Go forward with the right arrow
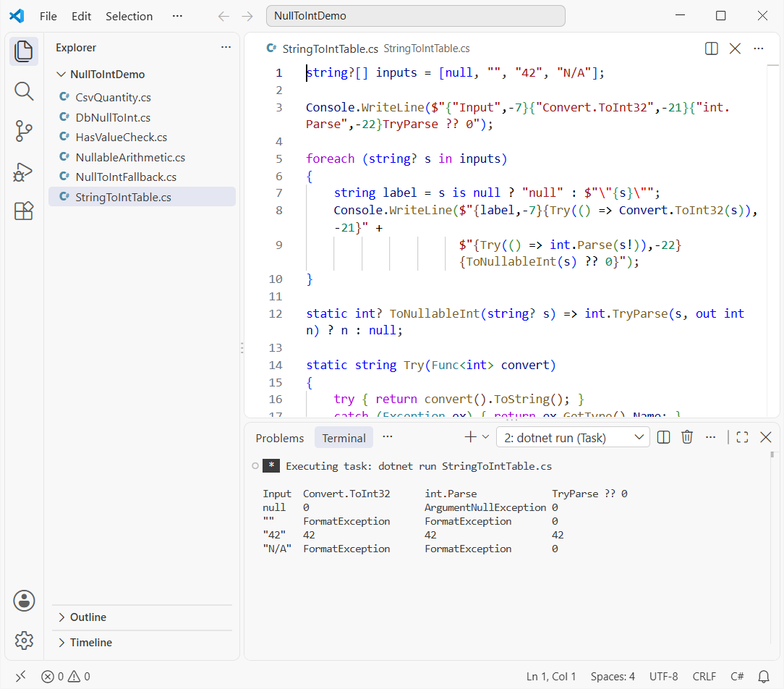784x689 pixels. click(247, 17)
